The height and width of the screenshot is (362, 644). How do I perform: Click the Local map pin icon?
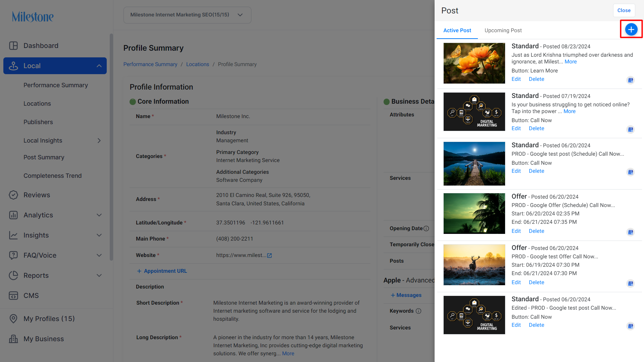click(13, 66)
